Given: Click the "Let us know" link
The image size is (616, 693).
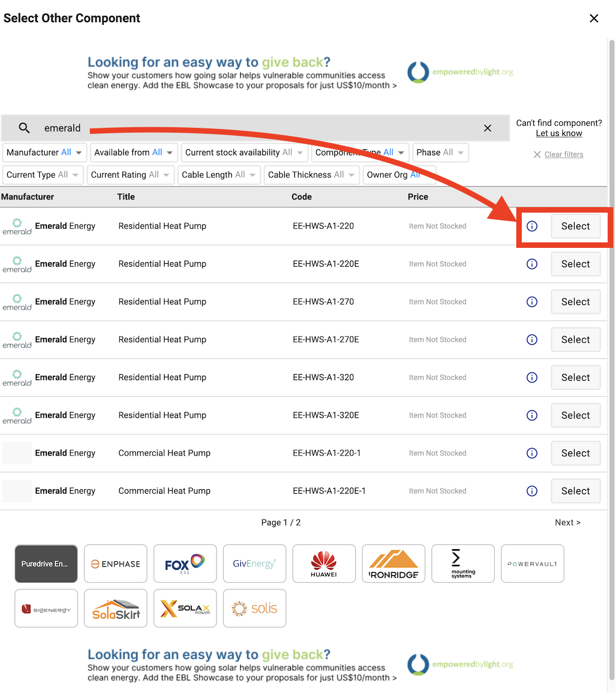Looking at the screenshot, I should pyautogui.click(x=559, y=133).
